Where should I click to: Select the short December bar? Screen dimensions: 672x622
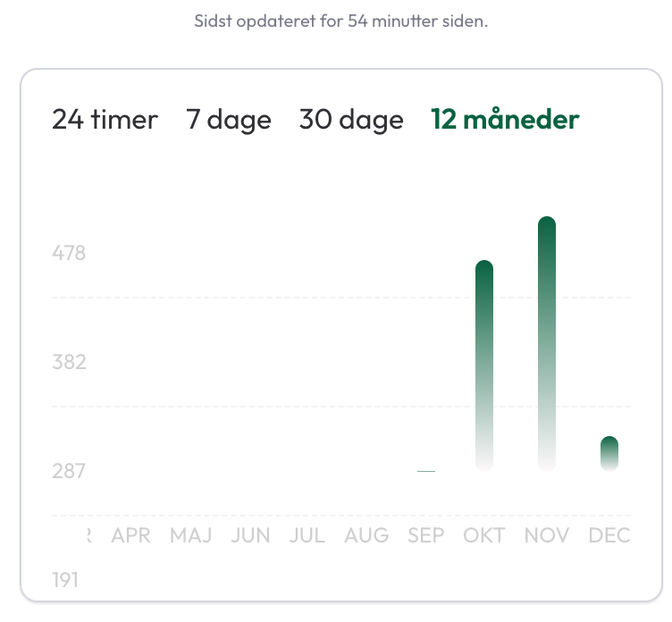609,453
